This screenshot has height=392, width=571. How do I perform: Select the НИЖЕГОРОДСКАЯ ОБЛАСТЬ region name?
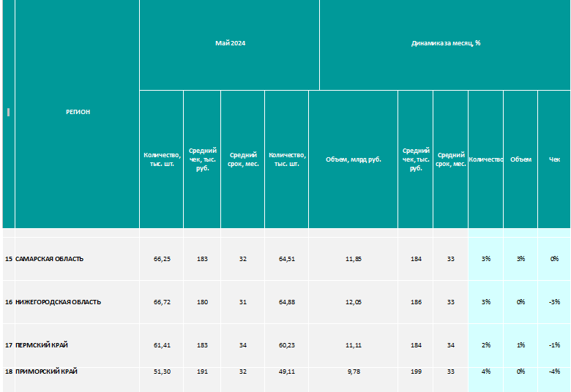click(x=59, y=302)
